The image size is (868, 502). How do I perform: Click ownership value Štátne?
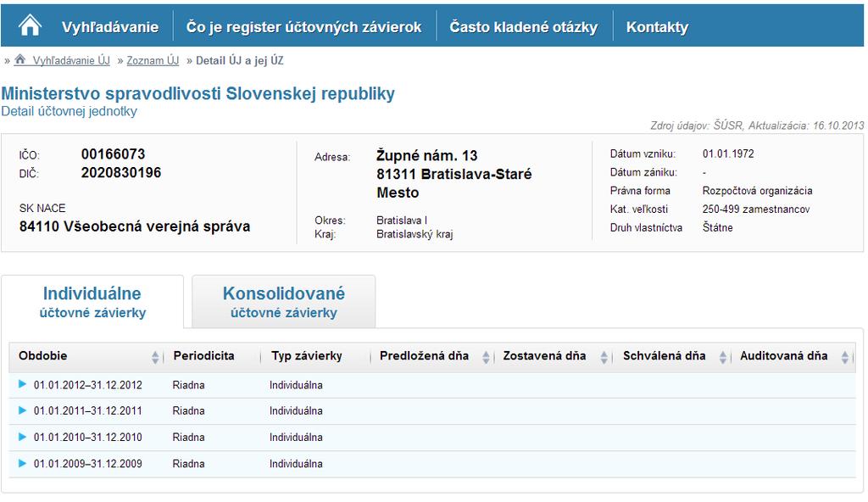[x=717, y=228]
